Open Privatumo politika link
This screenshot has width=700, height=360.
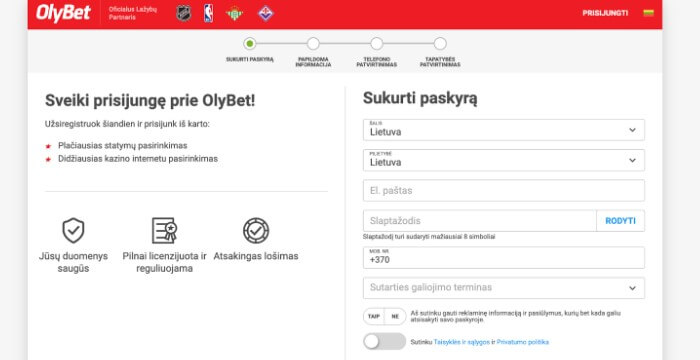pyautogui.click(x=523, y=342)
